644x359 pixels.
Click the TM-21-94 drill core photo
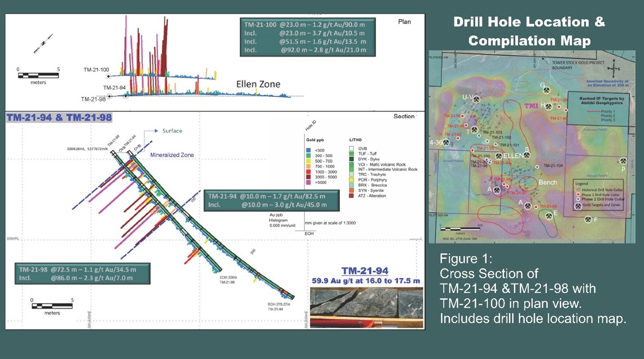tap(367, 307)
